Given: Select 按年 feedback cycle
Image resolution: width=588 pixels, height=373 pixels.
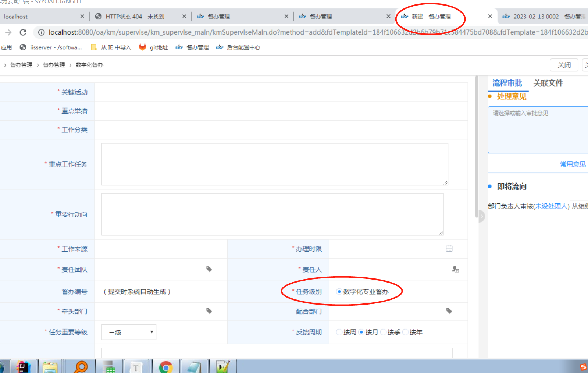Looking at the screenshot, I should (405, 332).
